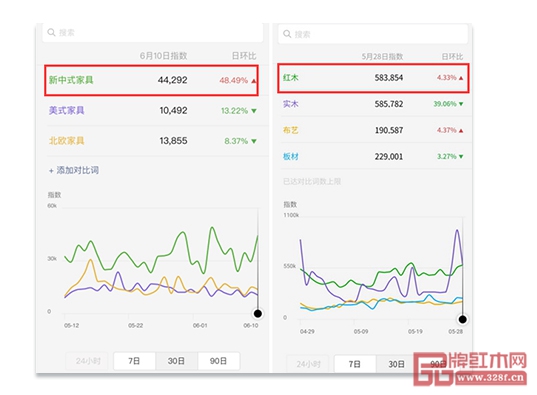Click the 3.27% daily change value

(x=447, y=157)
